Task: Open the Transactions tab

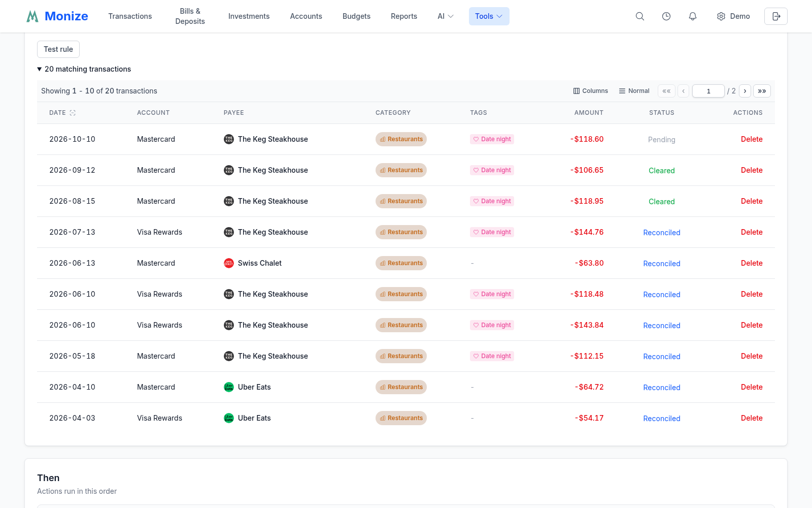Action: click(x=130, y=16)
